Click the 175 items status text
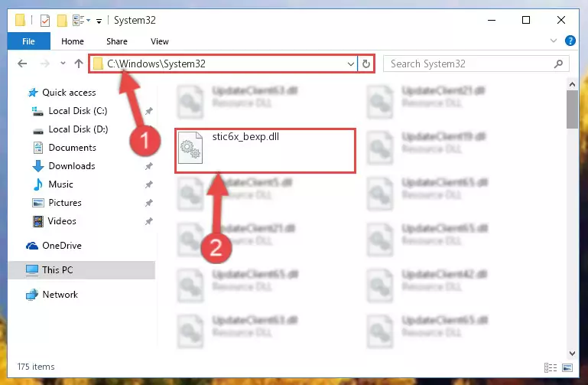588x385 pixels. click(x=36, y=367)
